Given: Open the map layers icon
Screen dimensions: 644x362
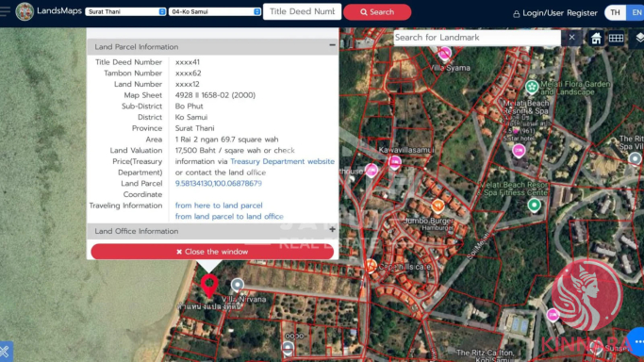Looking at the screenshot, I should 639,38.
